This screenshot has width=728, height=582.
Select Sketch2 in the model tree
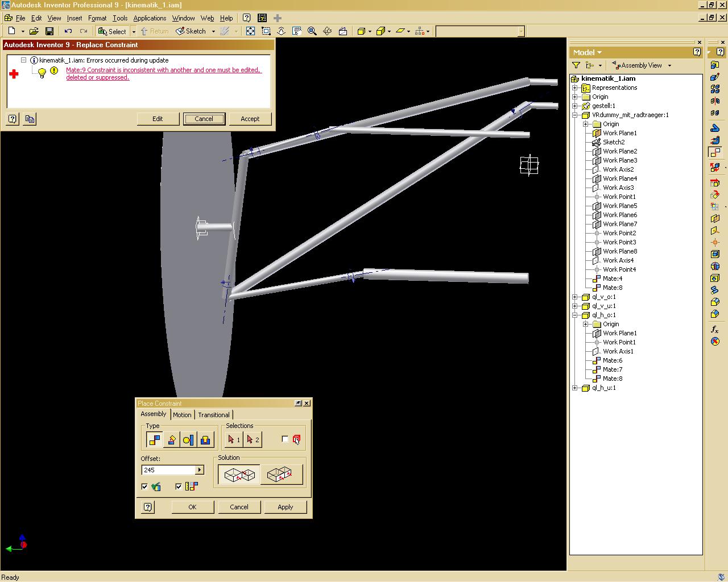[614, 142]
